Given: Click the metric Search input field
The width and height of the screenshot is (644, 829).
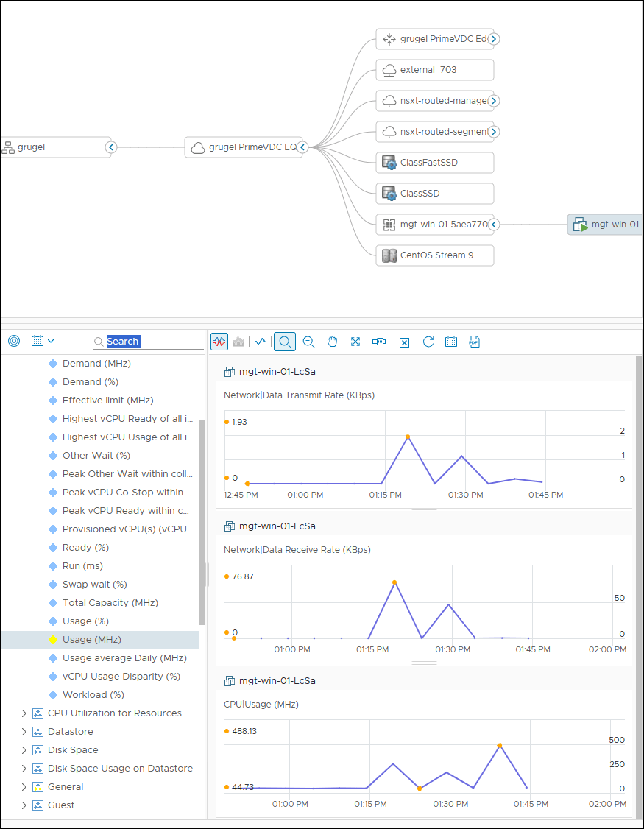Looking at the screenshot, I should pos(153,342).
